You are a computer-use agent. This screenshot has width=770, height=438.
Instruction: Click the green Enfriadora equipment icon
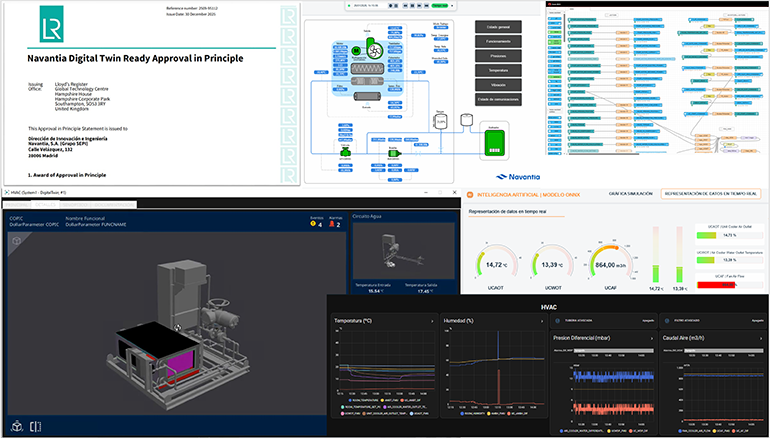click(490, 142)
